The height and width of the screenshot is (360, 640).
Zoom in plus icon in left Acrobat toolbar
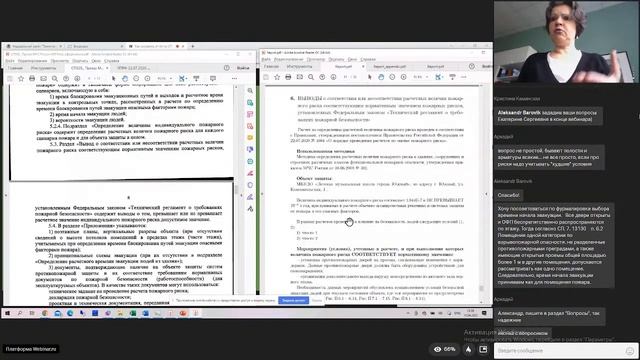[x=147, y=78]
